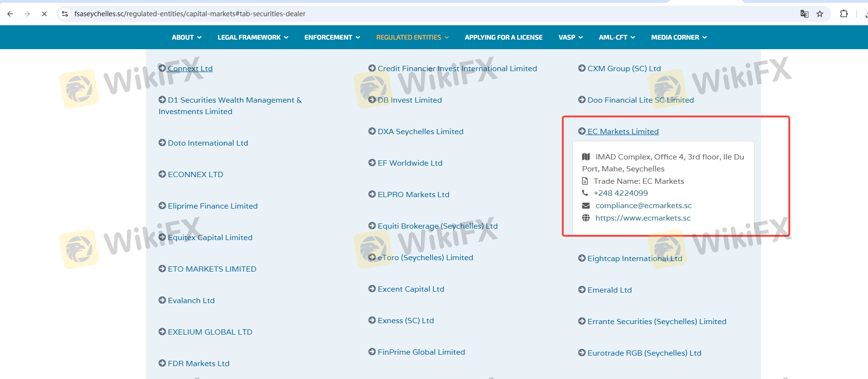
Task: Expand Exness (SC) Ltd entry
Action: (x=401, y=320)
